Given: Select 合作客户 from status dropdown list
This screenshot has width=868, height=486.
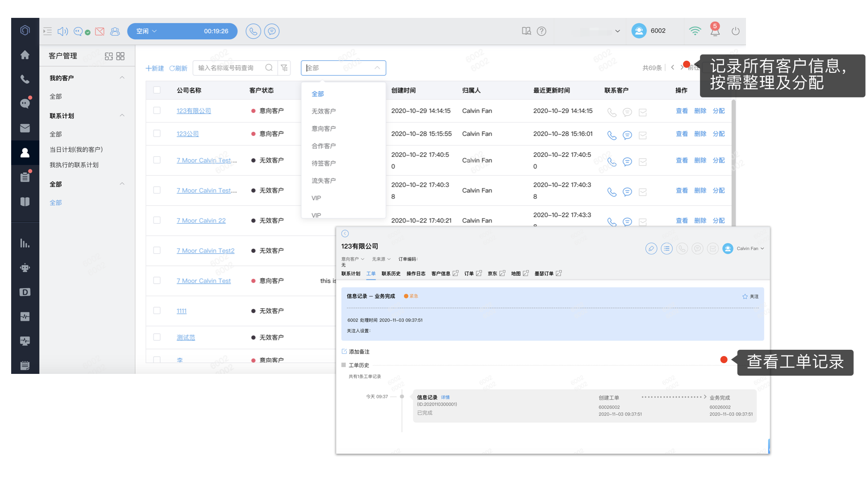Looking at the screenshot, I should tap(324, 146).
